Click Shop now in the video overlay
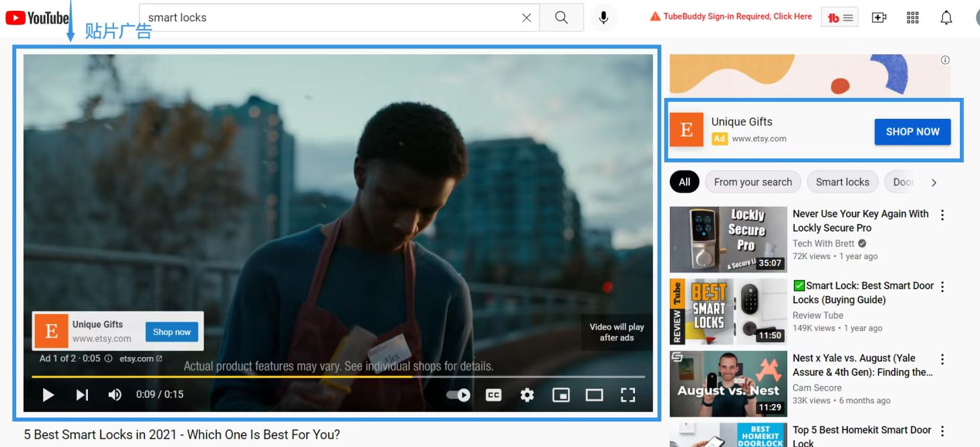This screenshot has height=447, width=980. pyautogui.click(x=172, y=332)
